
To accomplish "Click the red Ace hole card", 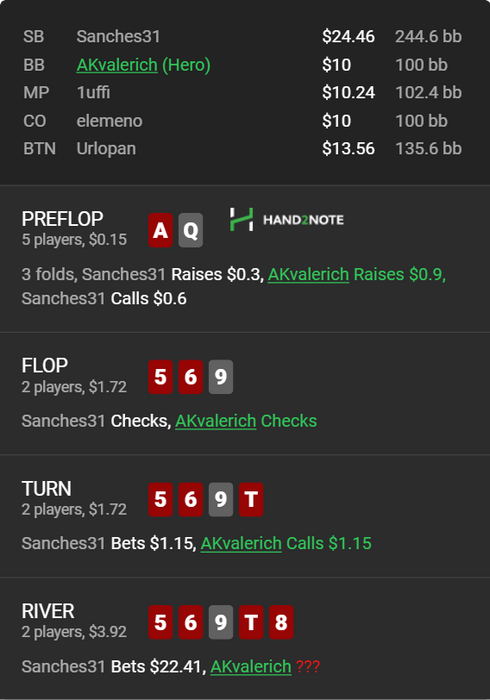I will point(161,230).
